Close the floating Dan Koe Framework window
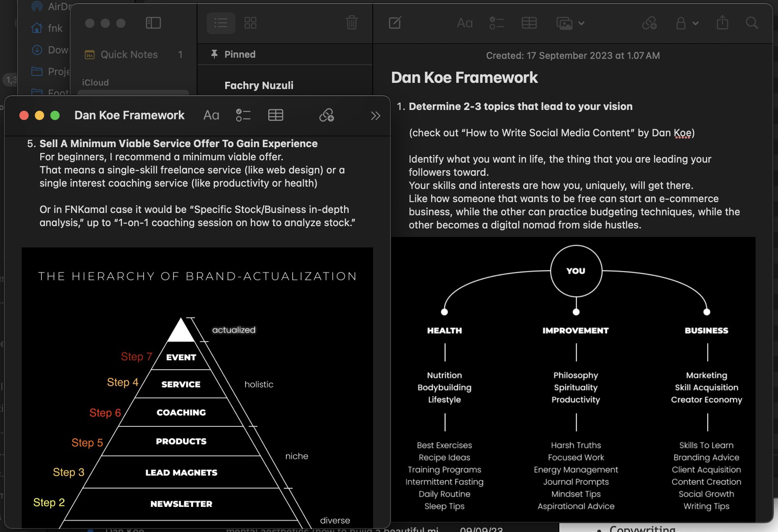Image resolution: width=778 pixels, height=532 pixels. tap(24, 115)
